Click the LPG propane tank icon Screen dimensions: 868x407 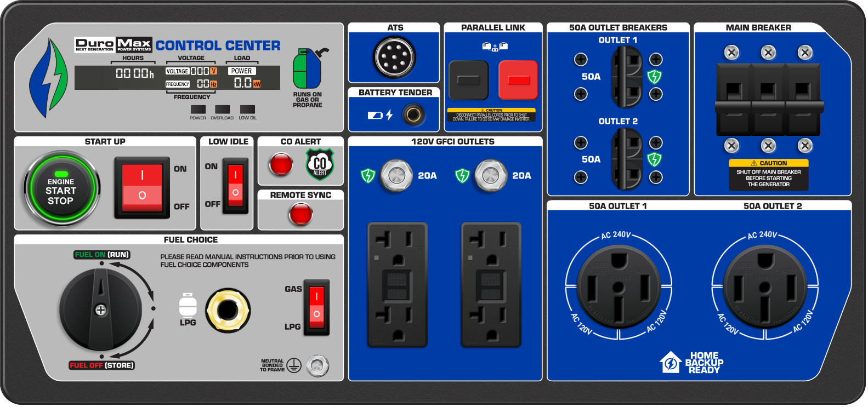pyautogui.click(x=188, y=305)
